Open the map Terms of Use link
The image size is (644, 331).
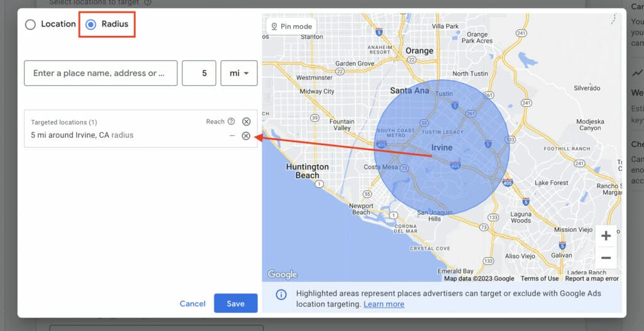539,278
